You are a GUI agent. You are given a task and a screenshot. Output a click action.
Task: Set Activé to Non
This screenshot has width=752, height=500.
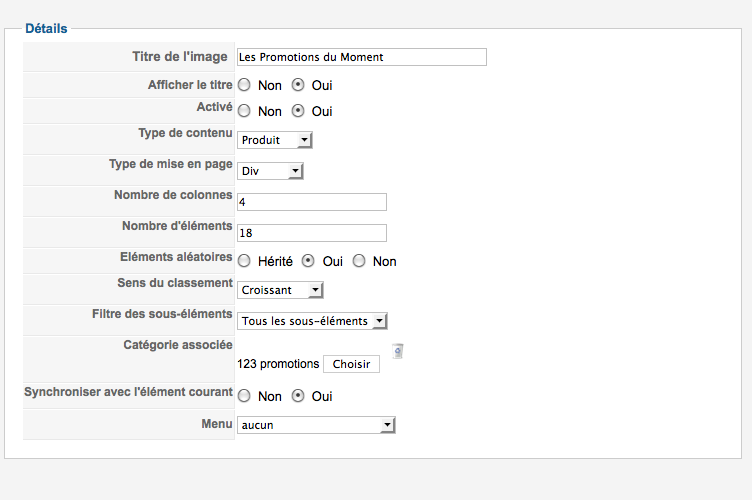point(244,111)
